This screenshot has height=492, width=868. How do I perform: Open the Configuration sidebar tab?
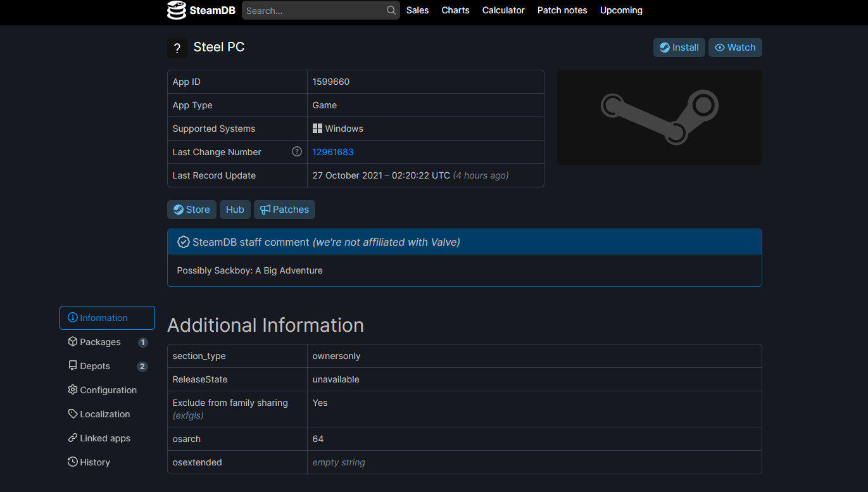[108, 390]
